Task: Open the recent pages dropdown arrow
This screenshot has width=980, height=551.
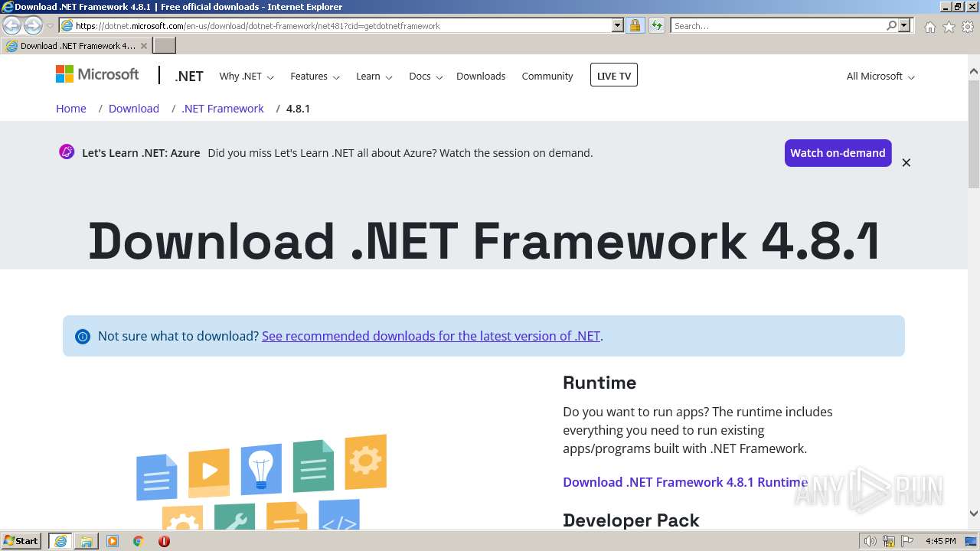Action: click(50, 26)
